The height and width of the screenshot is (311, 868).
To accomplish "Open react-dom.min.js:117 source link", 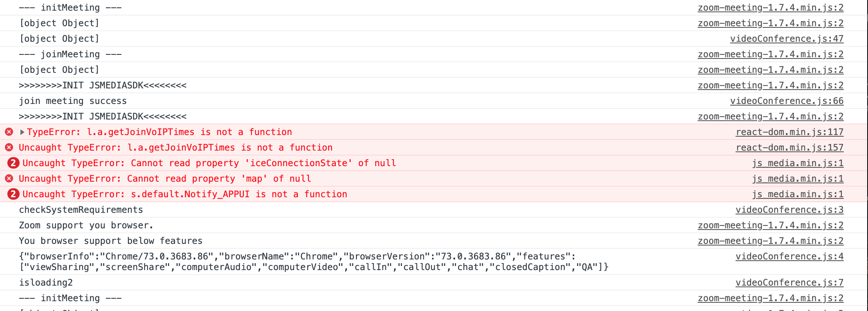I will (x=790, y=132).
